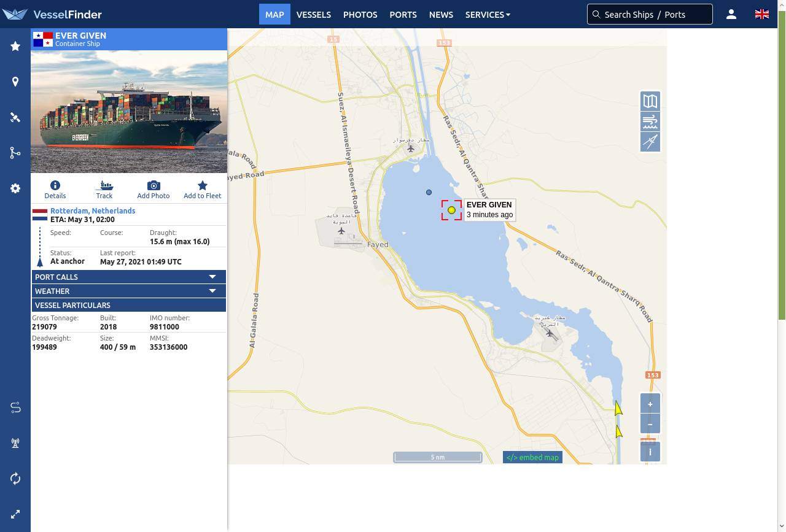Click the IMO number 9811000
Viewport: 786px width, 532px height.
[165, 327]
